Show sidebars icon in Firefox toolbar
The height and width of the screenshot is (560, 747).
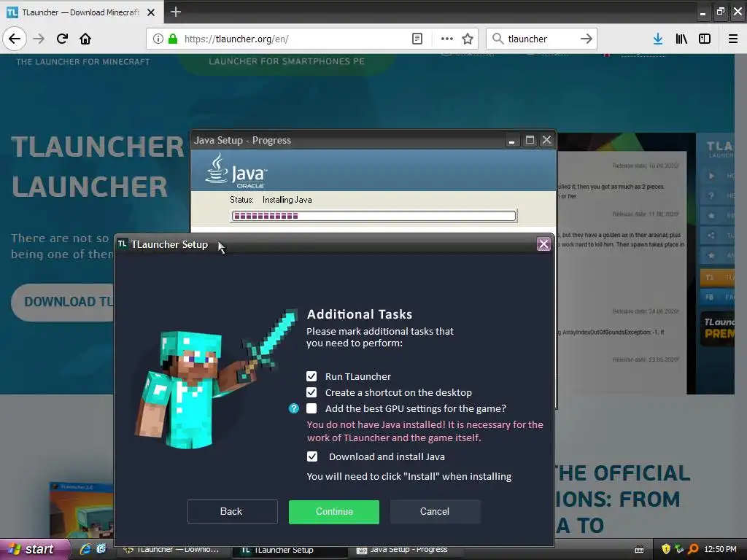[x=705, y=39]
